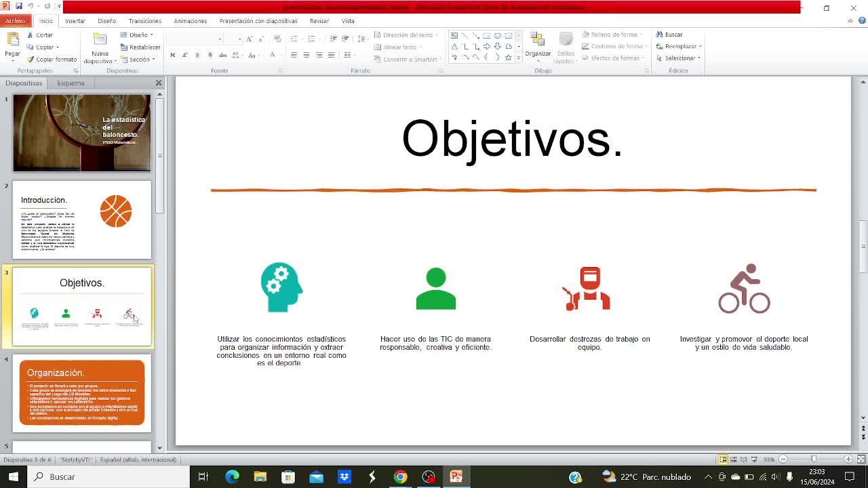Switch to the Vista tab
The height and width of the screenshot is (488, 868).
tap(348, 21)
